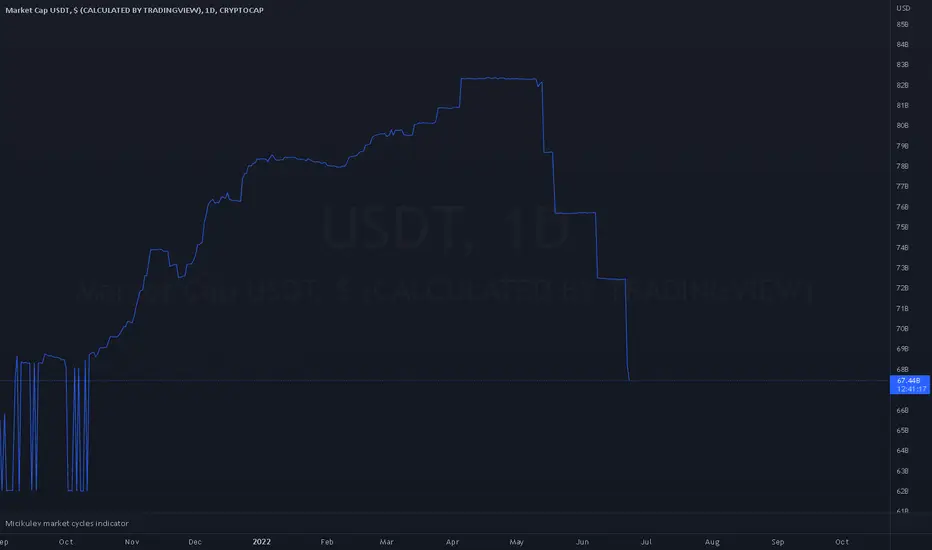Click the 71B price axis label
932x550 pixels.
[902, 308]
